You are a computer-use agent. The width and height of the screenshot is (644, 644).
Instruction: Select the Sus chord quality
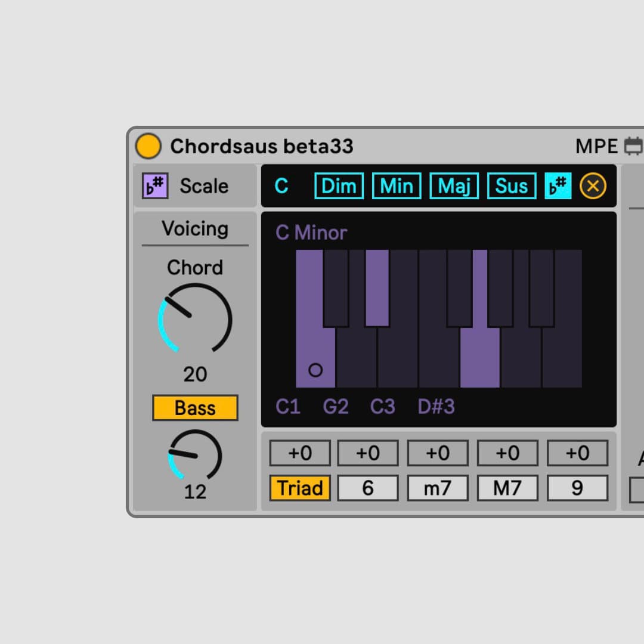pyautogui.click(x=512, y=185)
